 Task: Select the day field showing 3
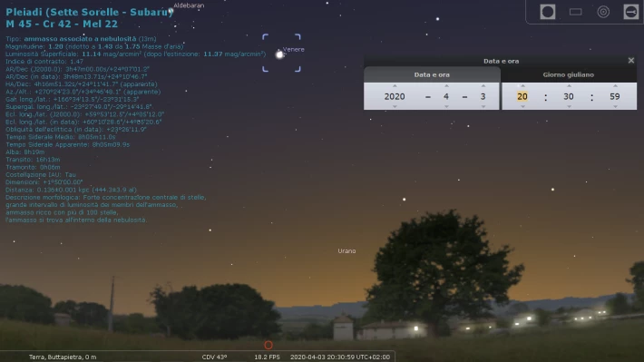[x=483, y=96]
